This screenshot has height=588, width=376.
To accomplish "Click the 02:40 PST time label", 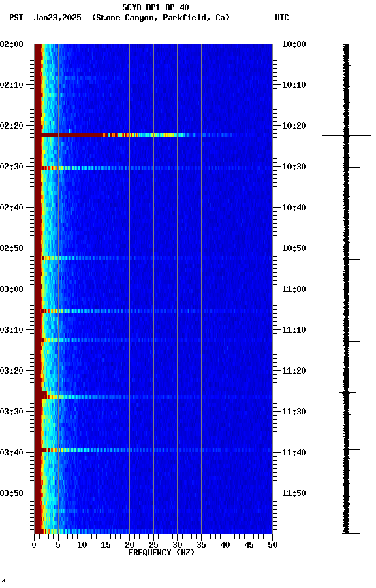I will tap(12, 208).
